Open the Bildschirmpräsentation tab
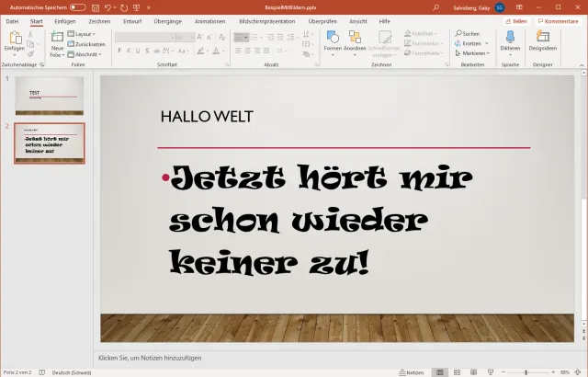This screenshot has height=377, width=588. click(x=267, y=21)
